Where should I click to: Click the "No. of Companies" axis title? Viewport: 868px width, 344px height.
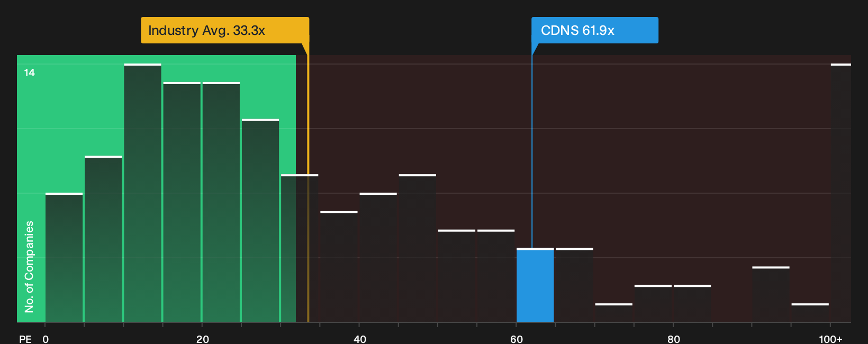tap(29, 266)
